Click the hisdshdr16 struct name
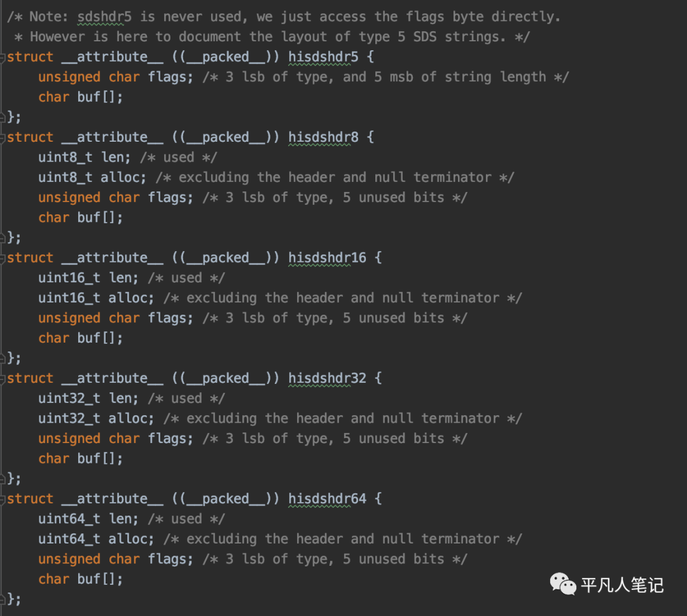 [328, 258]
